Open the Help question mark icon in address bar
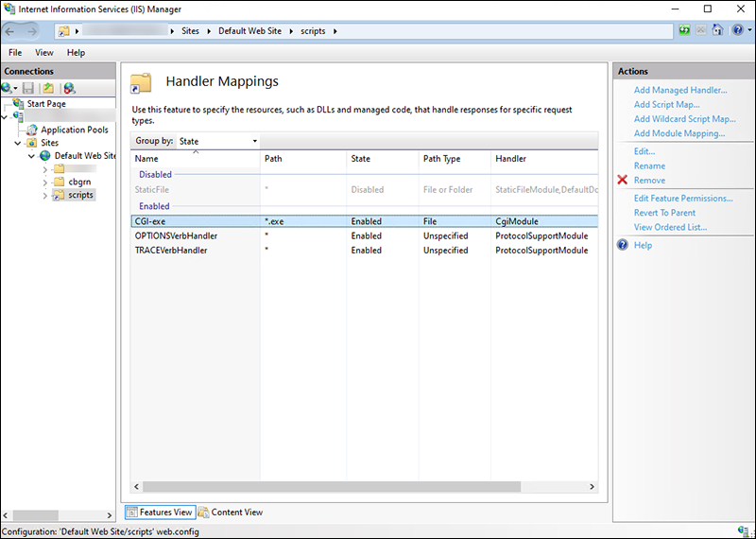Viewport: 756px width, 539px height. tap(738, 30)
